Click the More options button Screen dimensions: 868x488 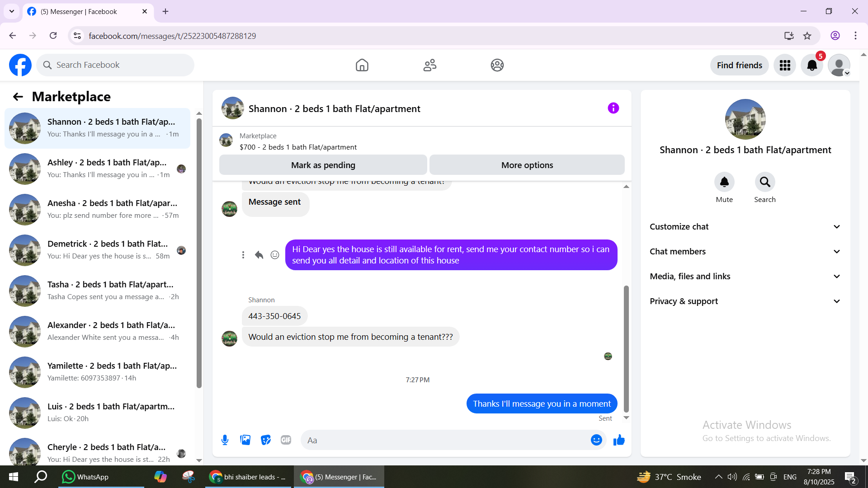[x=527, y=165]
